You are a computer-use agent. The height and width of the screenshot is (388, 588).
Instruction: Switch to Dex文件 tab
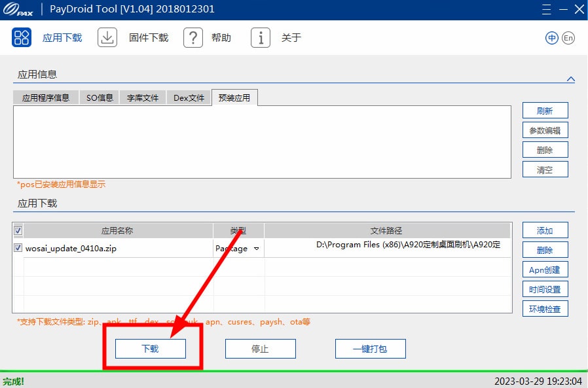point(189,97)
